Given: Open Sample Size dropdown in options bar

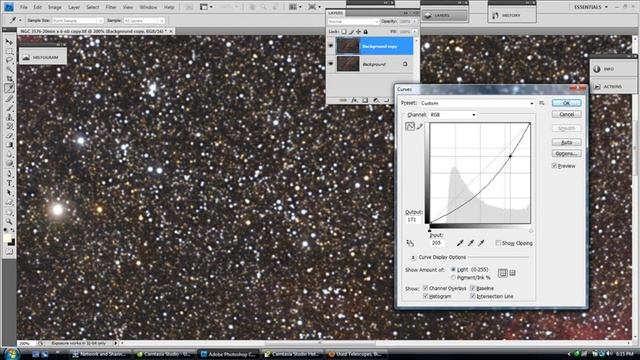Looking at the screenshot, I should pyautogui.click(x=78, y=20).
